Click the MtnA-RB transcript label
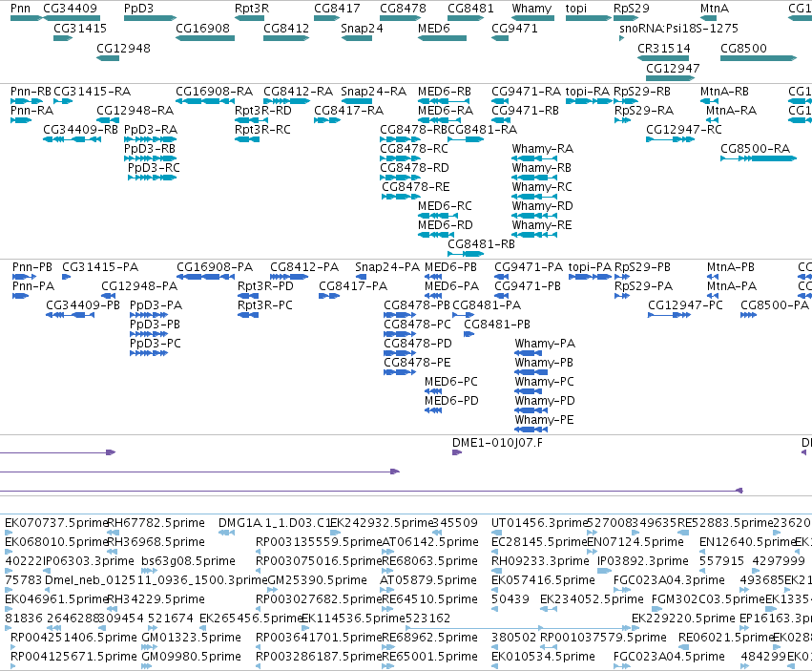 (x=724, y=92)
